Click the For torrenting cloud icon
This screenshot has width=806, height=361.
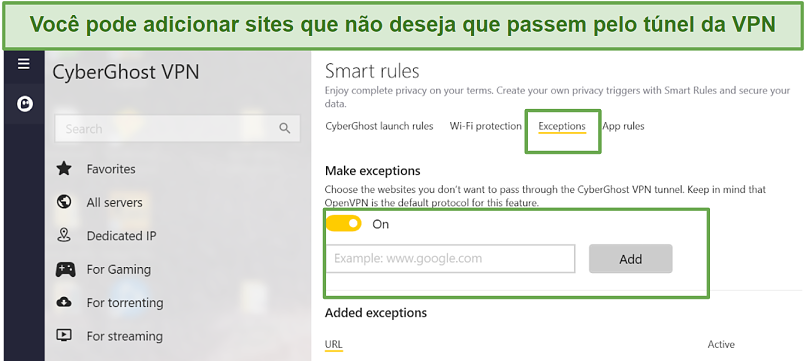coord(64,302)
